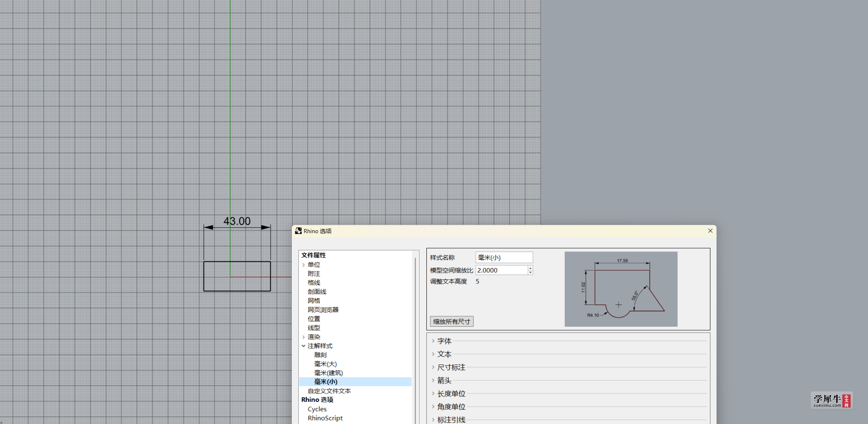The height and width of the screenshot is (424, 868).
Task: Click the Rhino 选项 tree heading
Action: click(x=317, y=400)
